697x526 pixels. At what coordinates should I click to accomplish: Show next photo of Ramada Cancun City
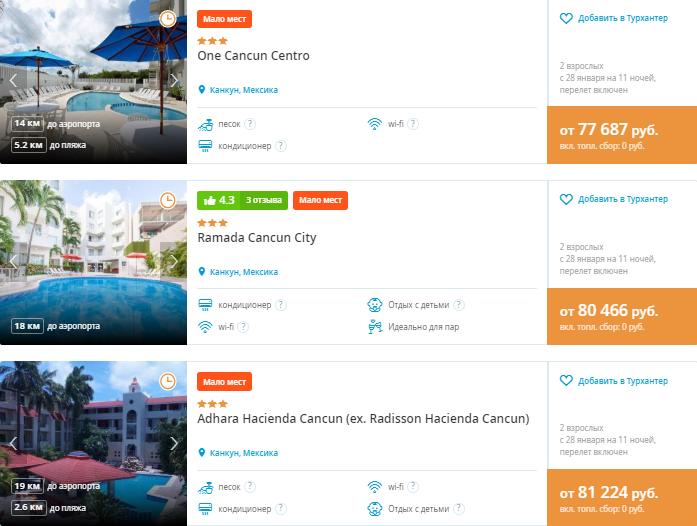coord(174,262)
